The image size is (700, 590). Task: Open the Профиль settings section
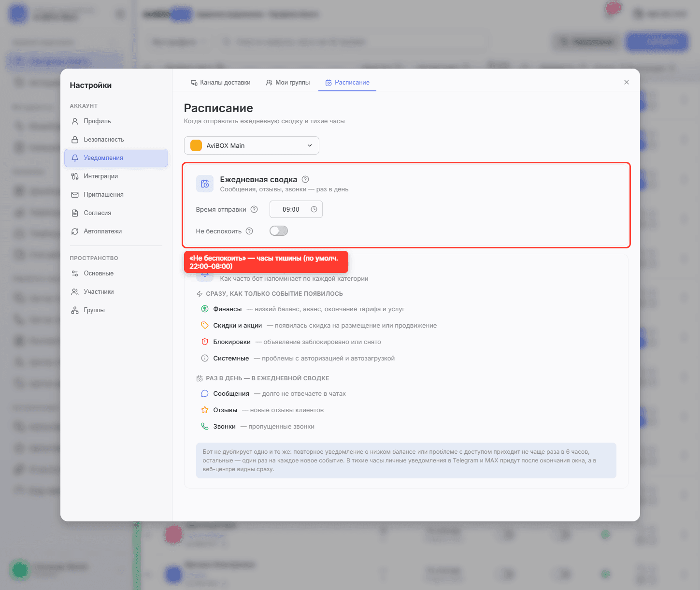pyautogui.click(x=116, y=121)
